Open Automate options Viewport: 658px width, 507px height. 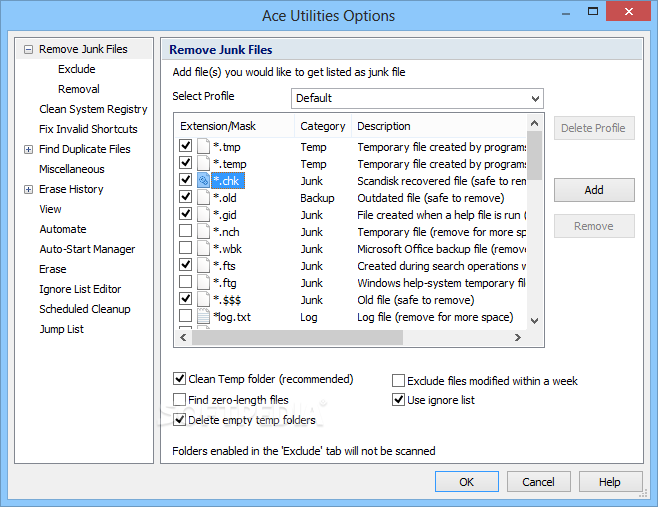pos(63,229)
